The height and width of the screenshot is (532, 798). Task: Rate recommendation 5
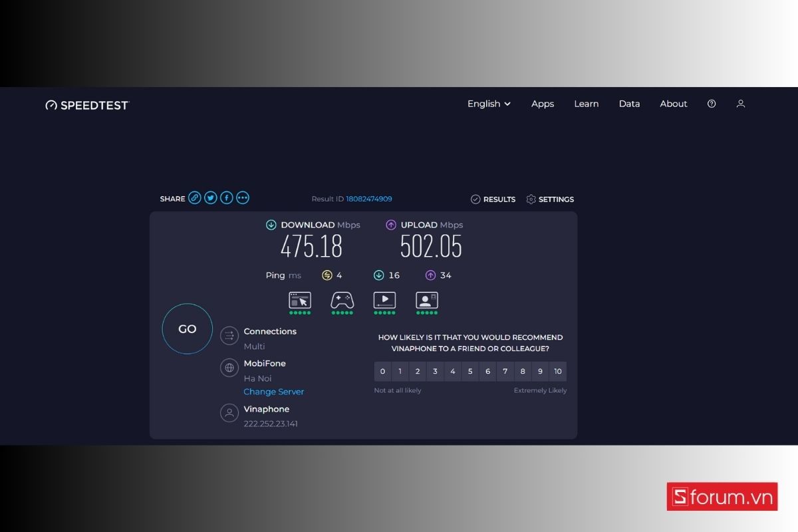470,372
